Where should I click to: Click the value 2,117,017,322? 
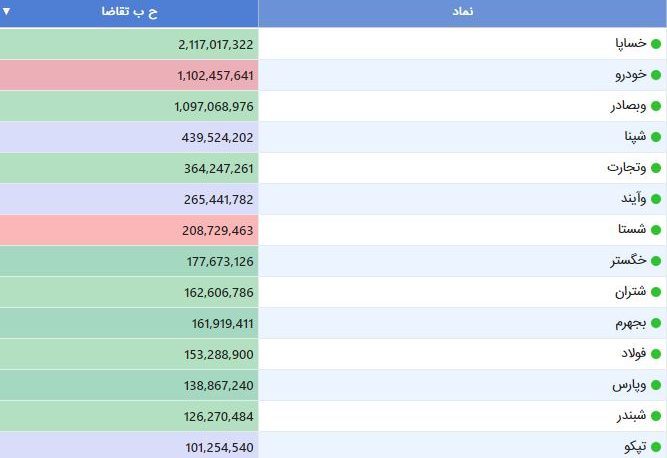coord(216,45)
